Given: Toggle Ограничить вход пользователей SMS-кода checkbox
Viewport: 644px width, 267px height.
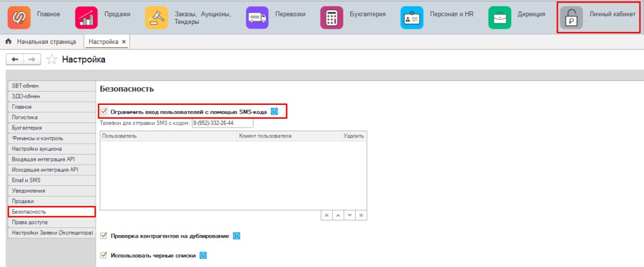Looking at the screenshot, I should click(104, 111).
